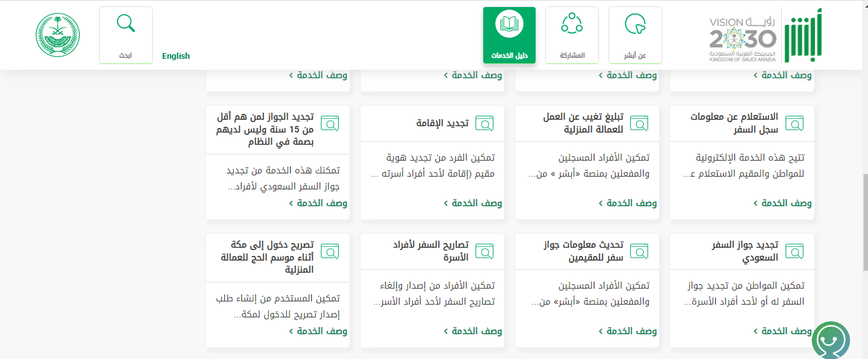Viewport: 868px width, 359px height.
Task: Expand وصف الخدمة under تجديد جواز السفر السعودي
Action: tap(782, 331)
